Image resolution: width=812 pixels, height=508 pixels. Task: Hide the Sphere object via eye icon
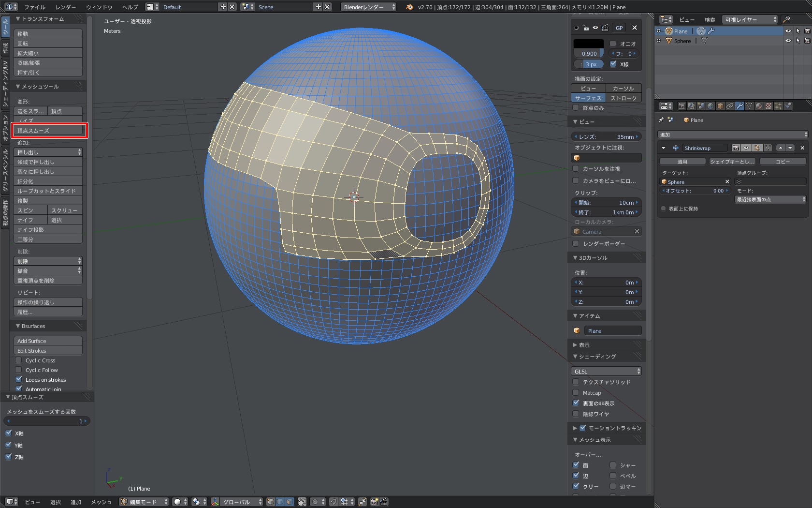click(x=788, y=41)
